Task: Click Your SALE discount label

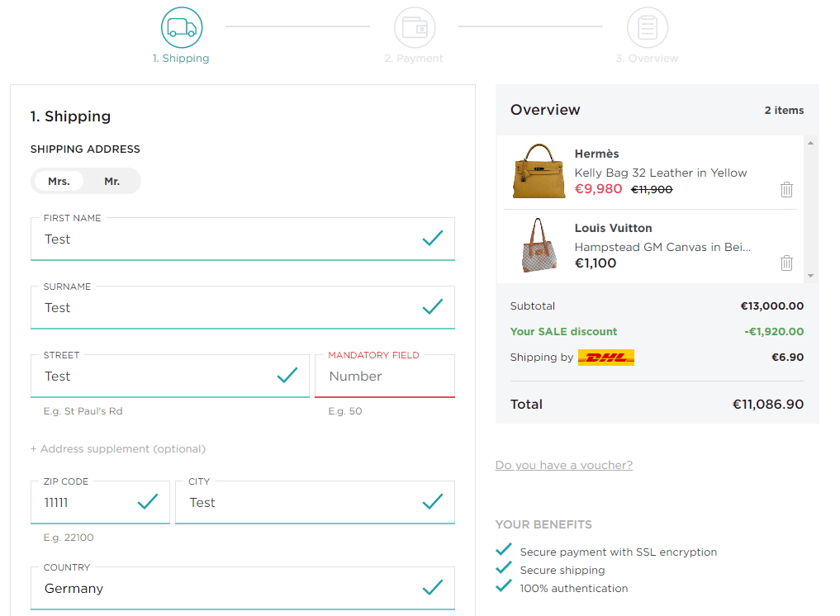Action: tap(563, 332)
